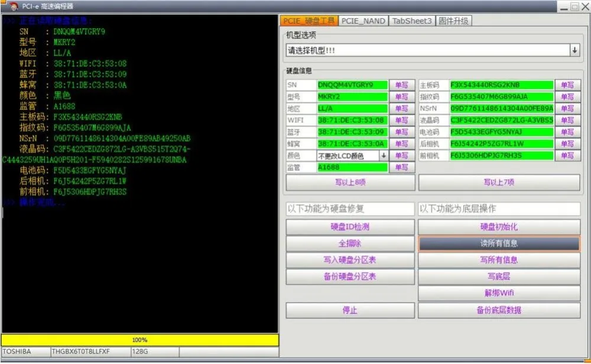
Task: Click TOSHIBA in the status bar
Action: coord(25,352)
